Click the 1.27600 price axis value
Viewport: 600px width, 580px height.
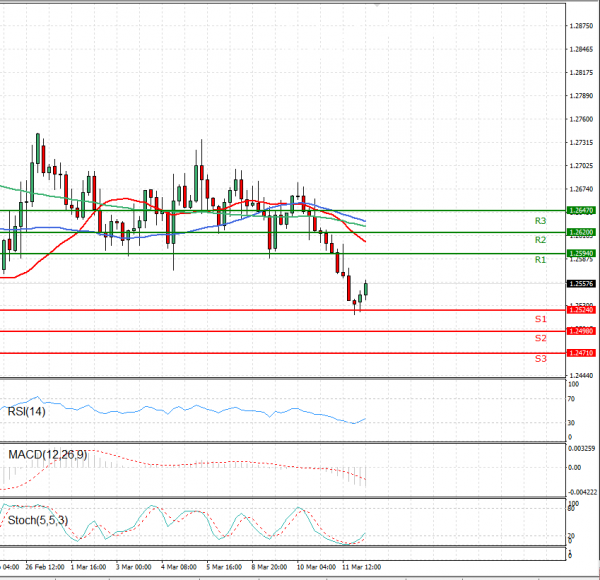(x=581, y=119)
